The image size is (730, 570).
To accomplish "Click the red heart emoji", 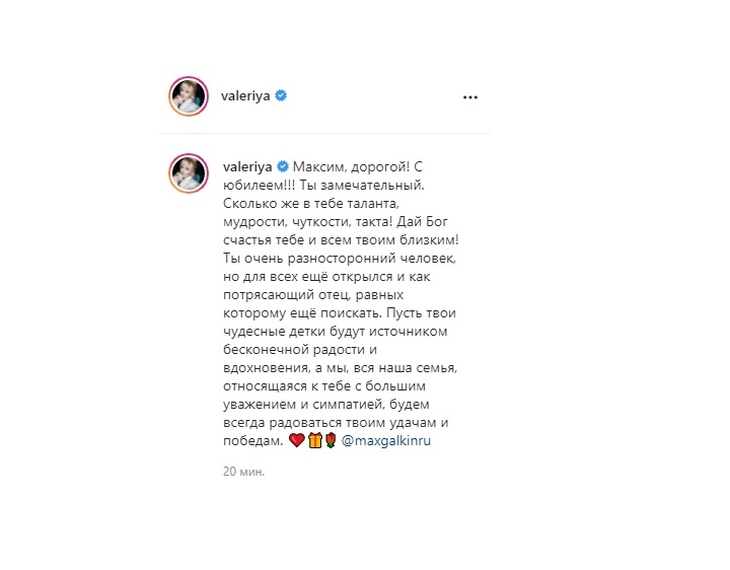I will coord(297,440).
